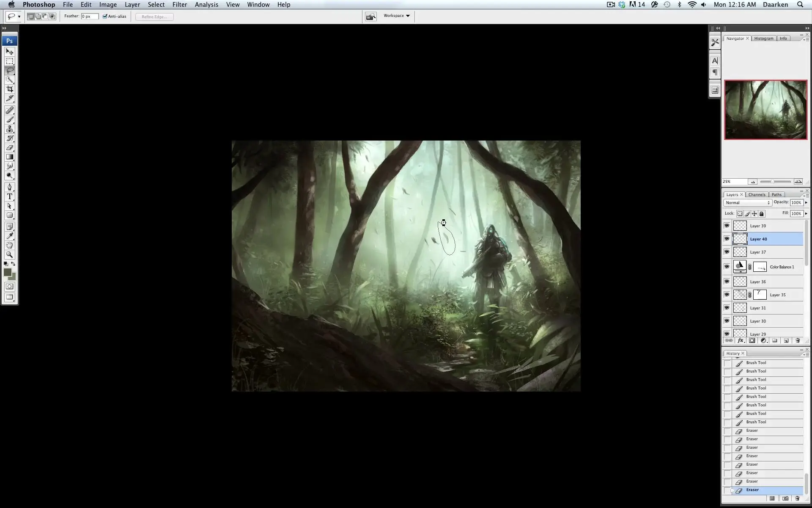Hide Layer 37 visibility eye
The image size is (812, 508).
(727, 252)
